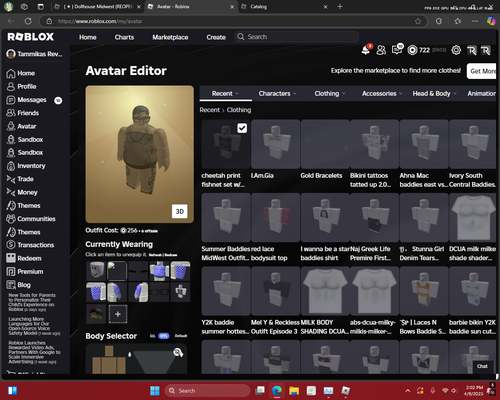Click the Roblox logo

(30, 37)
